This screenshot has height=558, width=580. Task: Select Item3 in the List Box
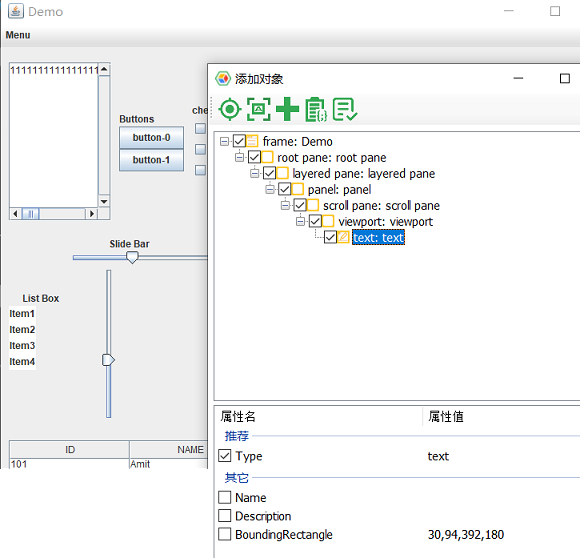[22, 345]
